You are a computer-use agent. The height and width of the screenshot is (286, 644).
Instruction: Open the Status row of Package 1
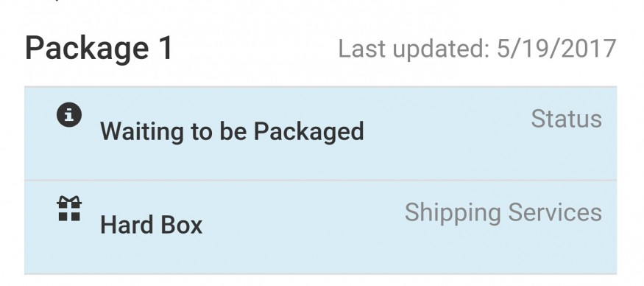[320, 133]
